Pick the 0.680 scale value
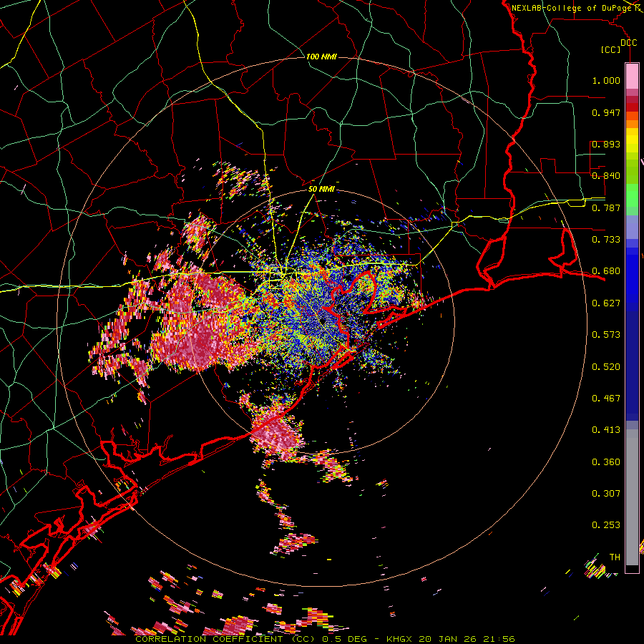 click(606, 271)
